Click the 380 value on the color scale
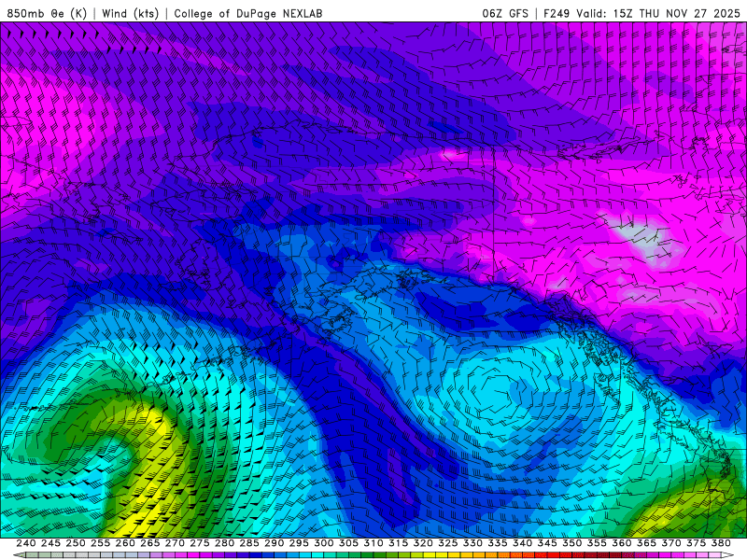The width and height of the screenshot is (747, 560). pyautogui.click(x=721, y=543)
